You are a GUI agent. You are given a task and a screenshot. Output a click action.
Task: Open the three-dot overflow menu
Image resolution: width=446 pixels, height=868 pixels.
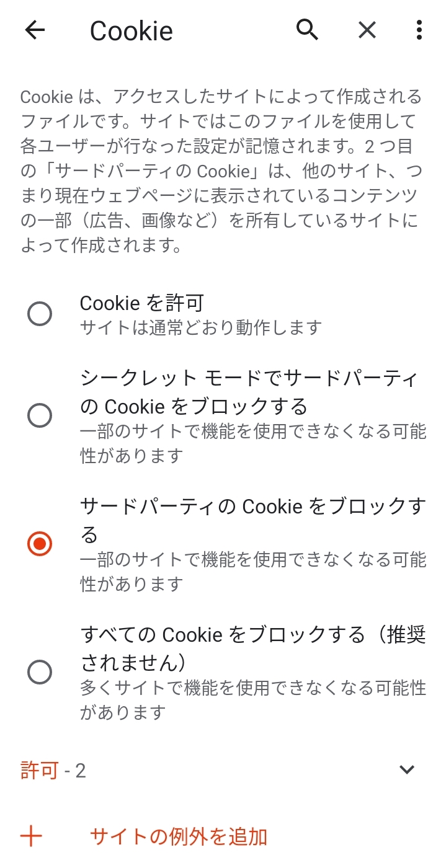click(419, 30)
